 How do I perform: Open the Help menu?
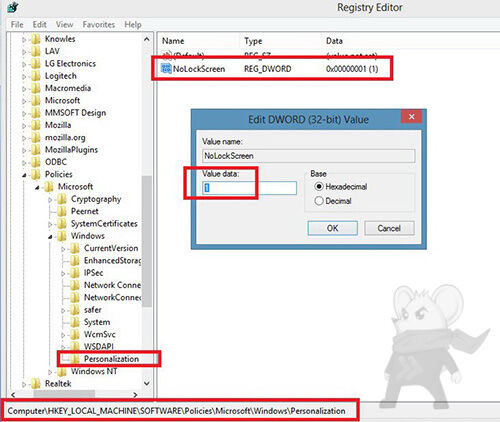tap(133, 25)
